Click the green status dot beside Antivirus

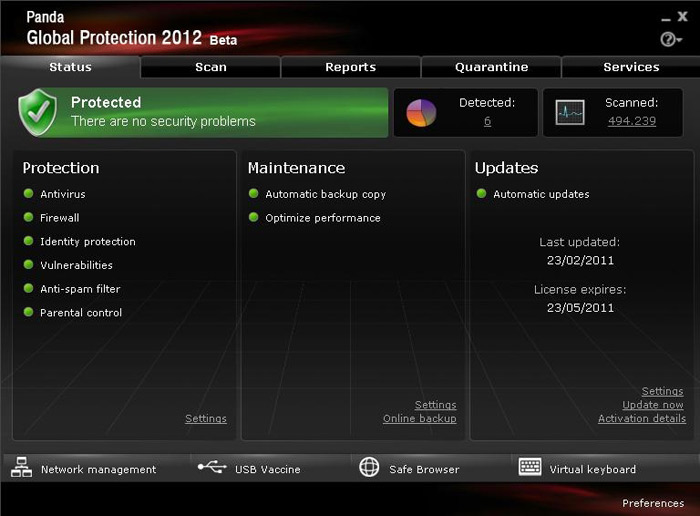[x=29, y=193]
